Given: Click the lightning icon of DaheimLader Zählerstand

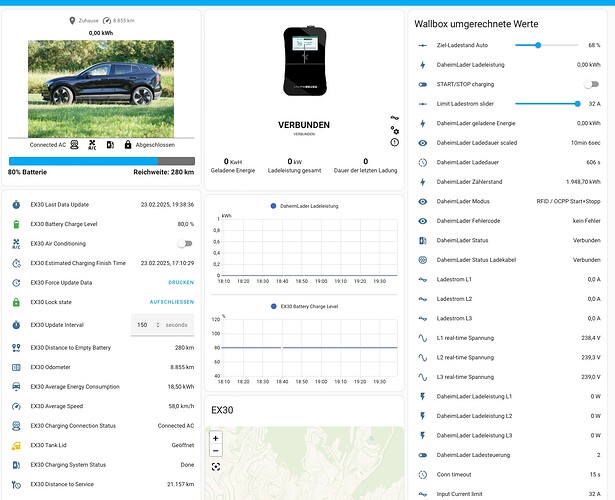Looking at the screenshot, I should coord(422,182).
